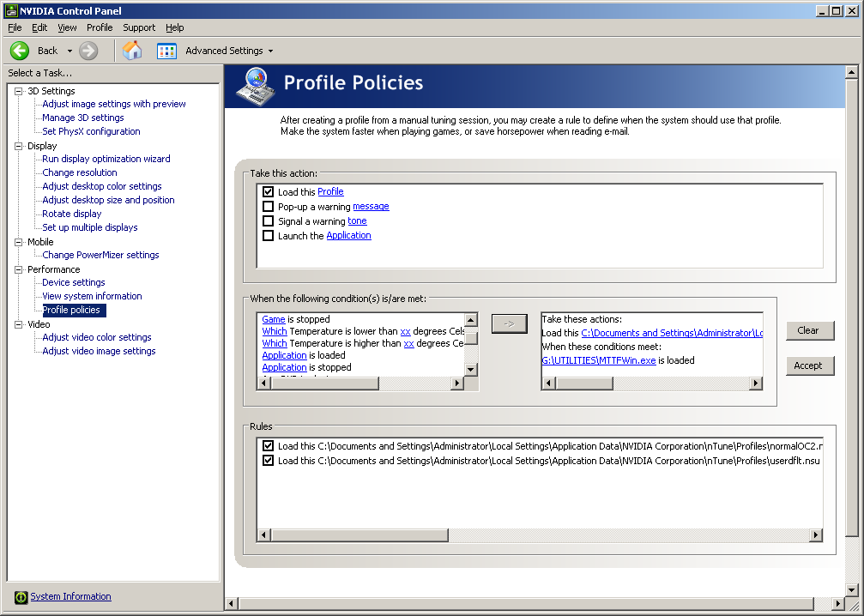Viewport: 864px width, 616px height.
Task: Select Set PhysX configuration
Action: [92, 131]
